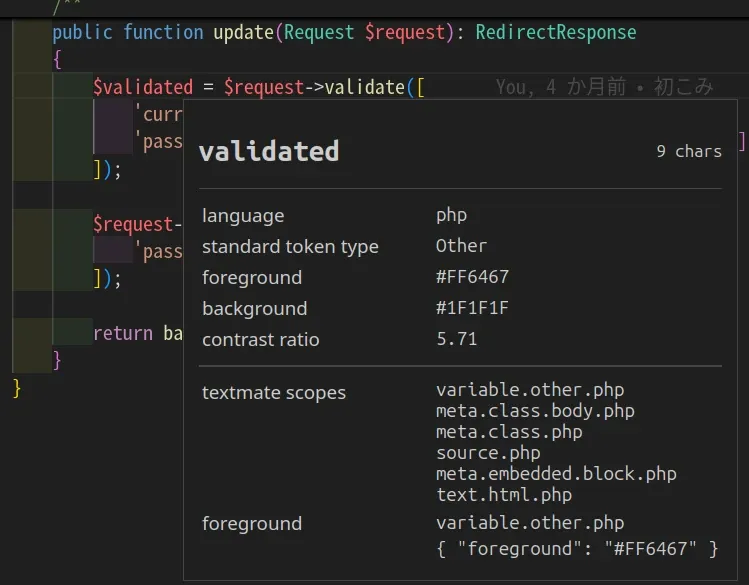Click the "9 chars" label in the inspector
Image resolution: width=749 pixels, height=585 pixels.
(688, 152)
